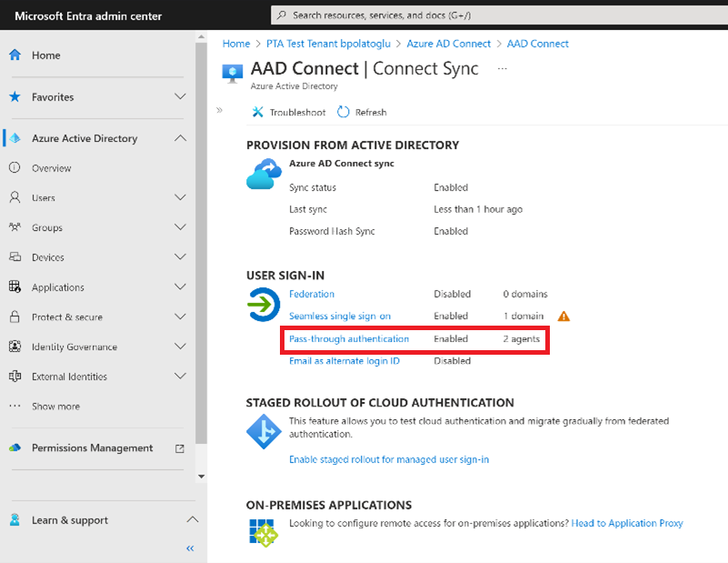Screen dimensions: 728x563
Task: Open the ellipsis menu beside Connect Sync
Action: point(503,69)
